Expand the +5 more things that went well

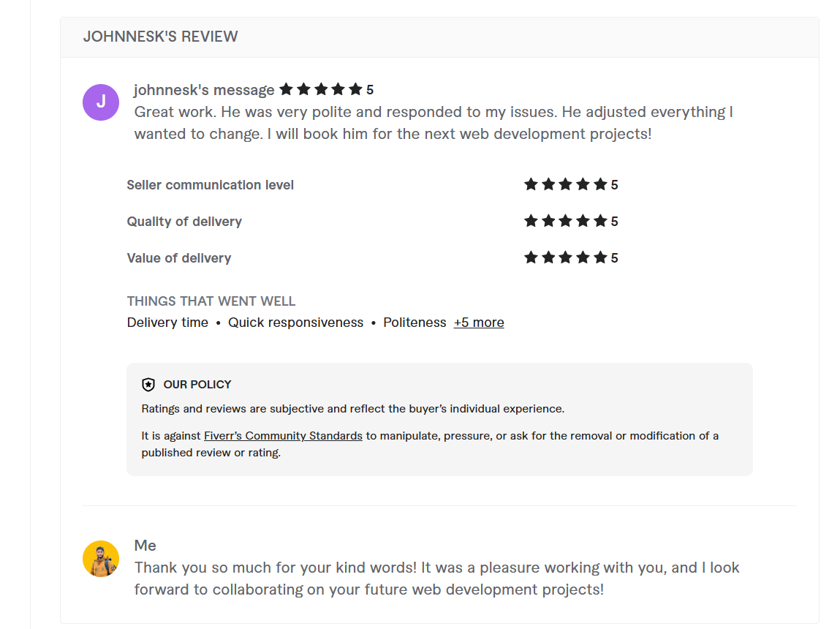pos(479,323)
